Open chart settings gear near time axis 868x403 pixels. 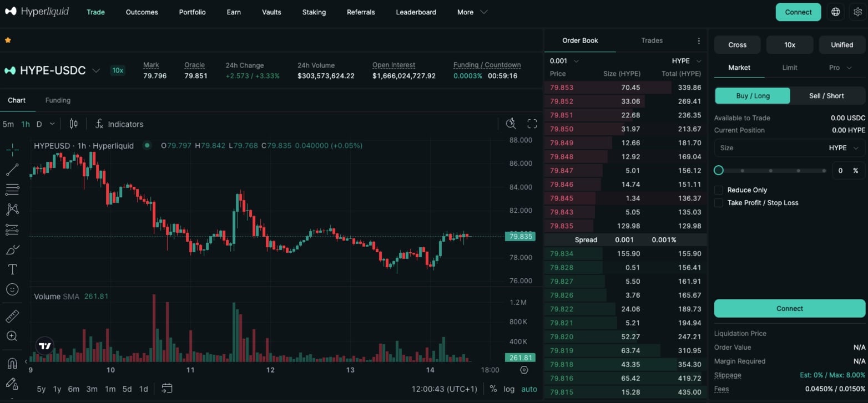click(x=524, y=370)
